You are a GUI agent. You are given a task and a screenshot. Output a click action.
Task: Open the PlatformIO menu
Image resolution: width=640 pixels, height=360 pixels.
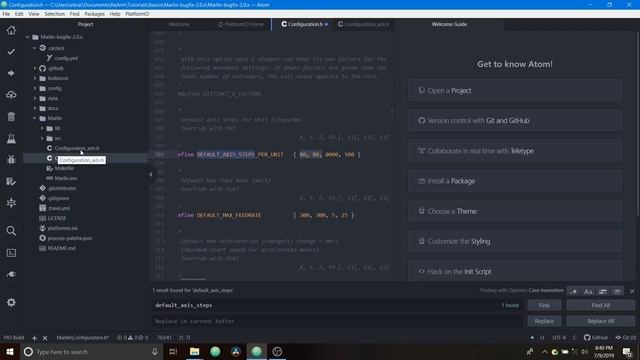tap(137, 14)
